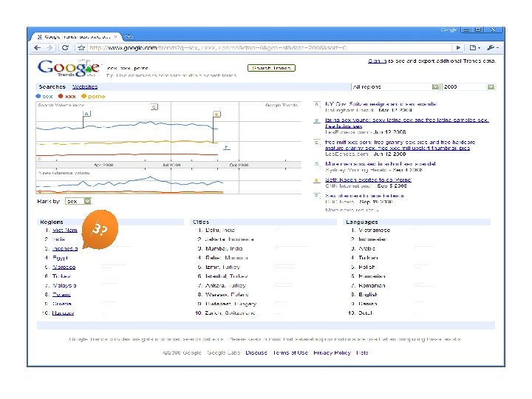Select flag marker A on the search volume chart
532x399 pixels.
[86, 114]
